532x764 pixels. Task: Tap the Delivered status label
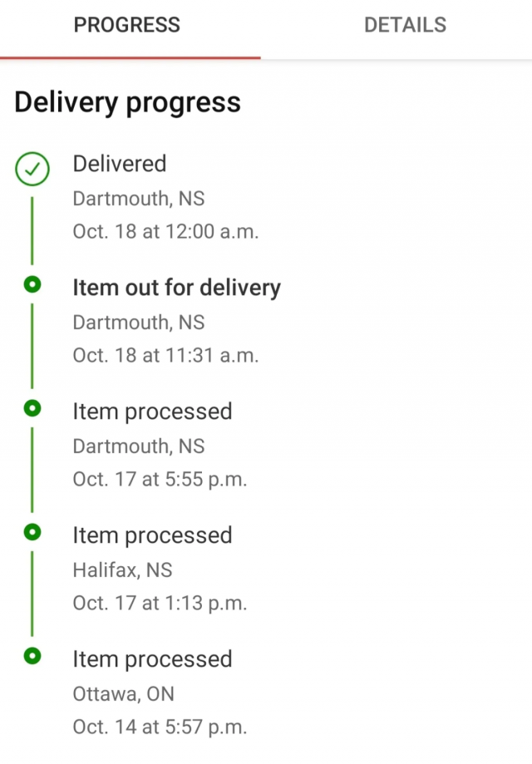point(120,164)
